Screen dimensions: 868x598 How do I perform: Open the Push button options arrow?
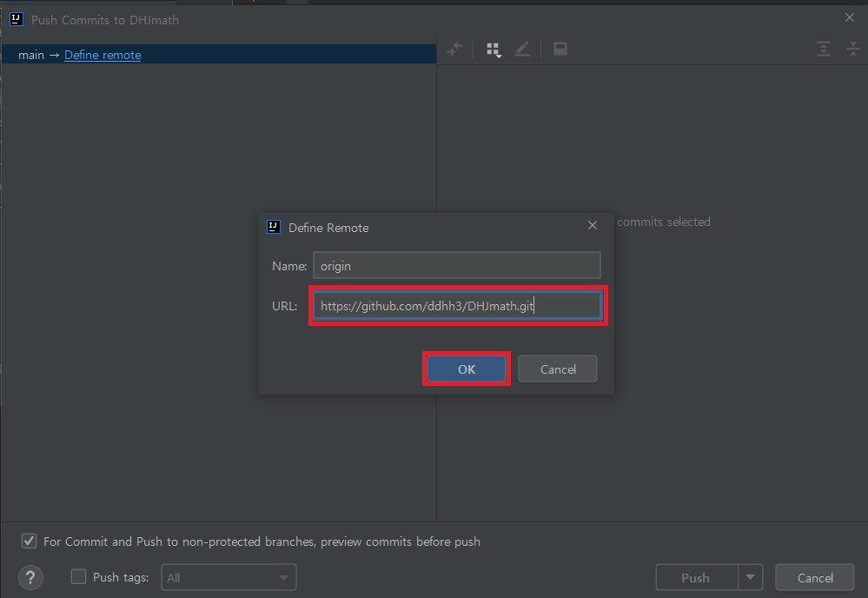pos(750,577)
